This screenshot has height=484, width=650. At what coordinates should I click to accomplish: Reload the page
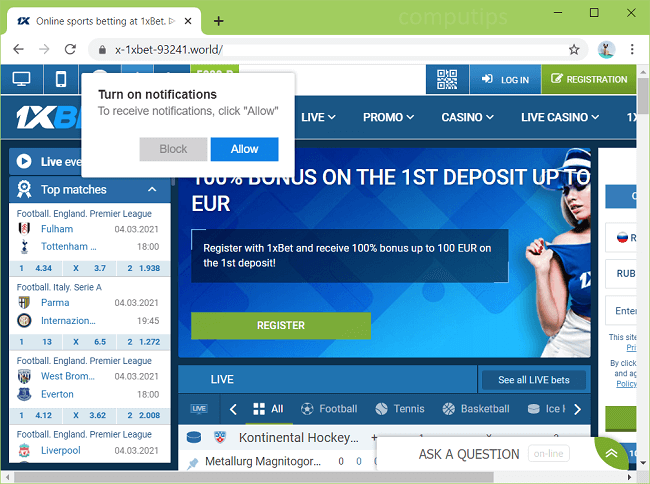70,49
